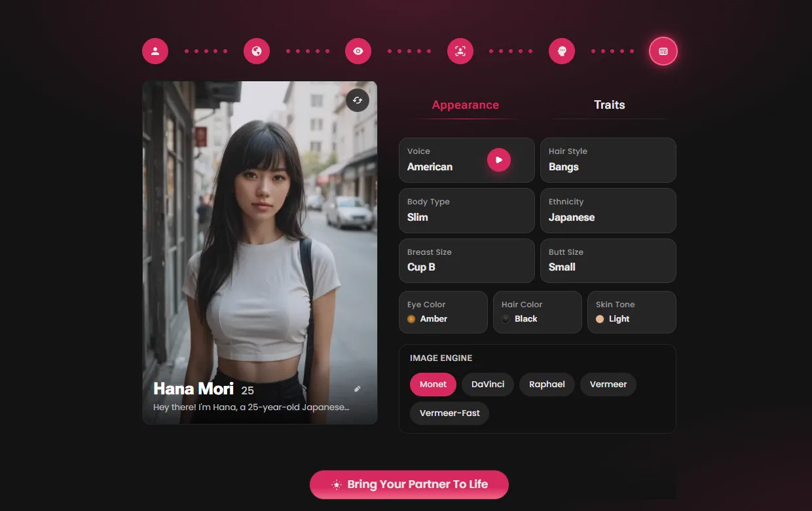812x511 pixels.
Task: Select the eye step icon
Action: click(x=358, y=51)
